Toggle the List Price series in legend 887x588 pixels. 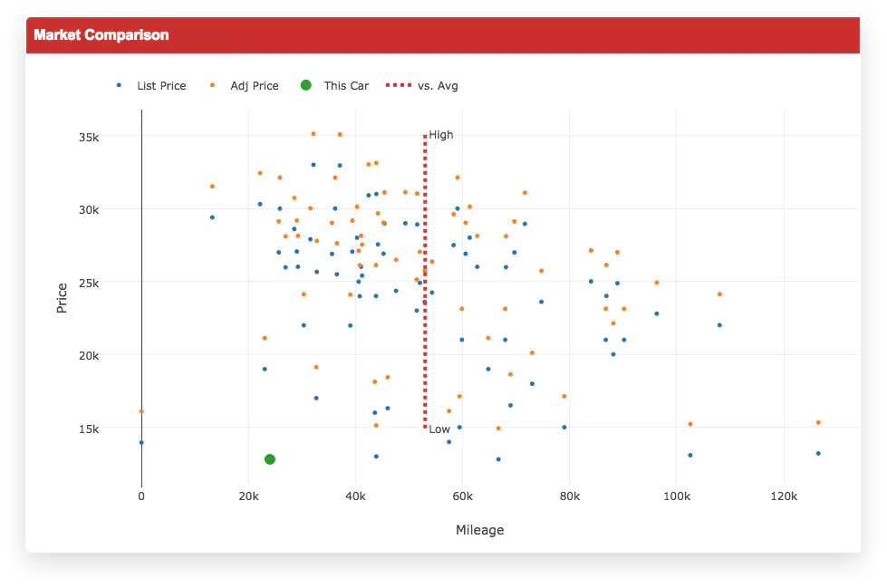tap(151, 85)
